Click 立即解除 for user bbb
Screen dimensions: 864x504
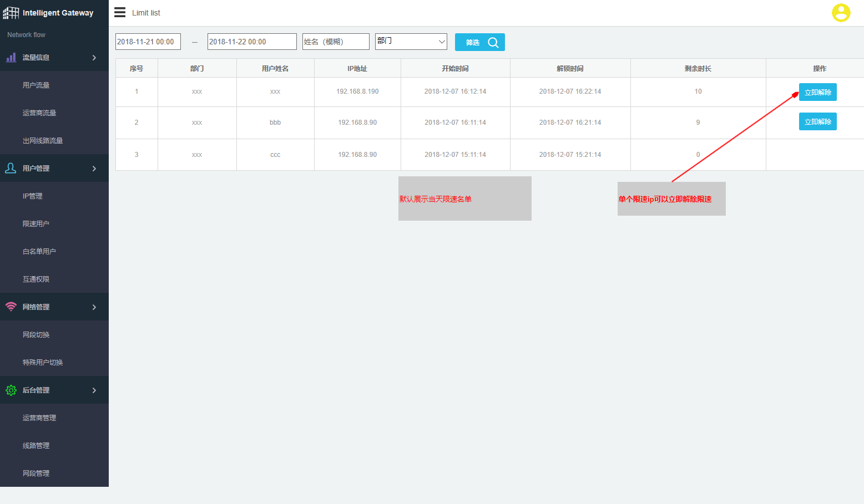coord(817,121)
